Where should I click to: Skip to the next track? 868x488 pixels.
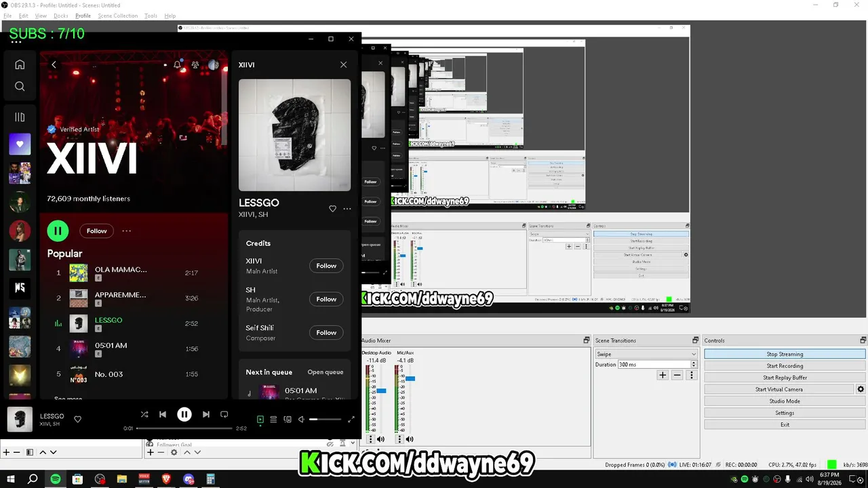(206, 415)
